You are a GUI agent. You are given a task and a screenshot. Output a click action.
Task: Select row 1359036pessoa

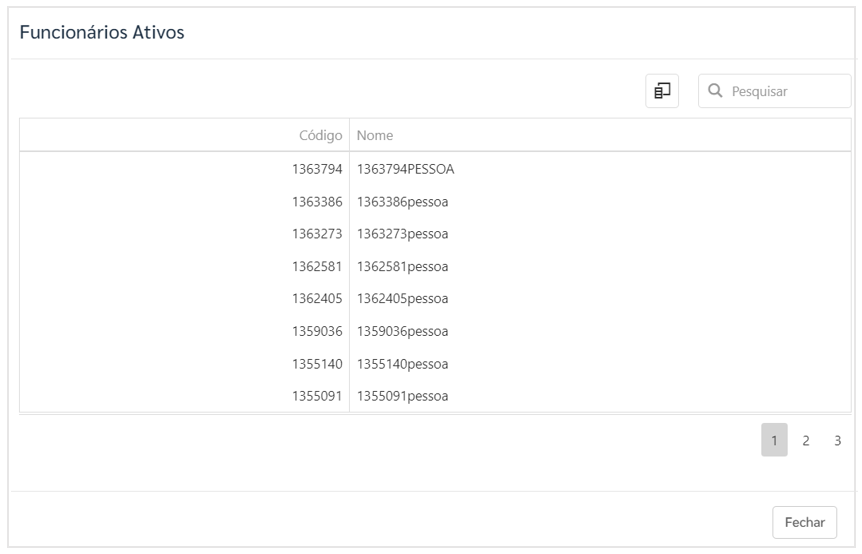point(435,331)
